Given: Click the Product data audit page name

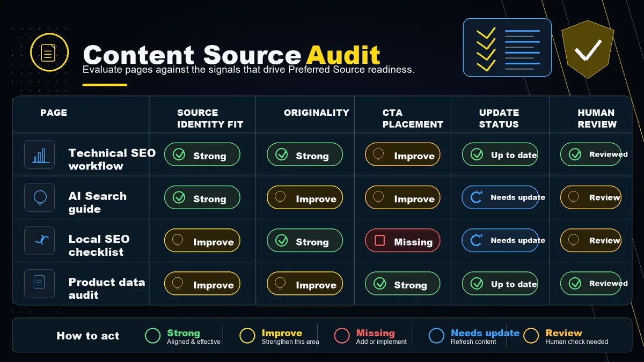Looking at the screenshot, I should click(x=106, y=288).
